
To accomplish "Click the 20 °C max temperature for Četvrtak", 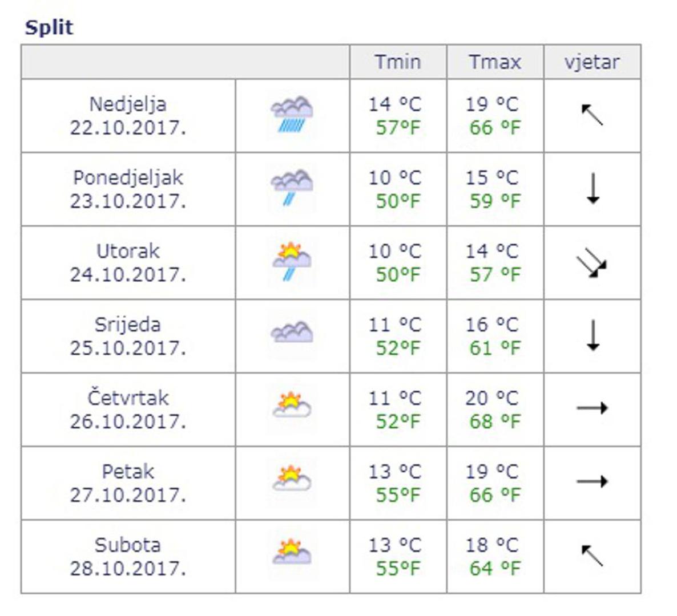I will click(x=491, y=398).
